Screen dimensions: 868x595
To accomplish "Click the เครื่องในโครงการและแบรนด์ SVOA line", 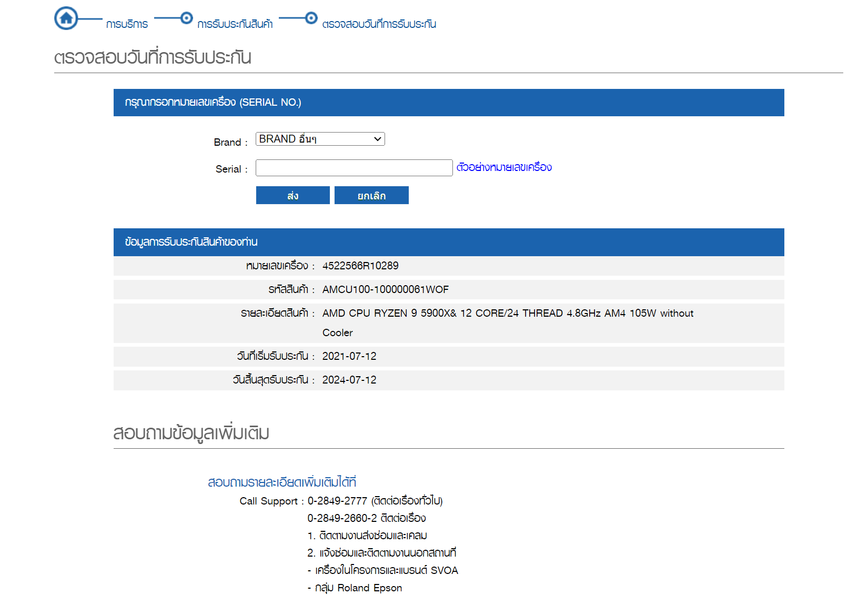I will [x=383, y=570].
